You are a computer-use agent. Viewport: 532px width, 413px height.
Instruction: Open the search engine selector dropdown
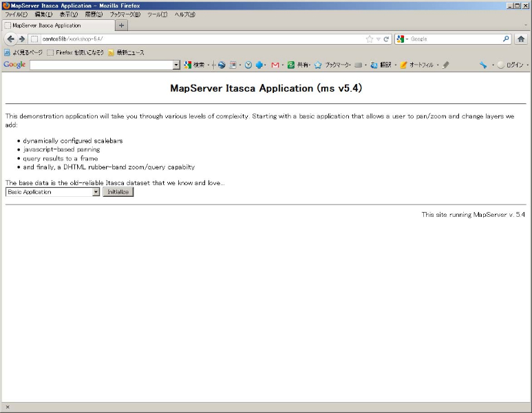[403, 39]
